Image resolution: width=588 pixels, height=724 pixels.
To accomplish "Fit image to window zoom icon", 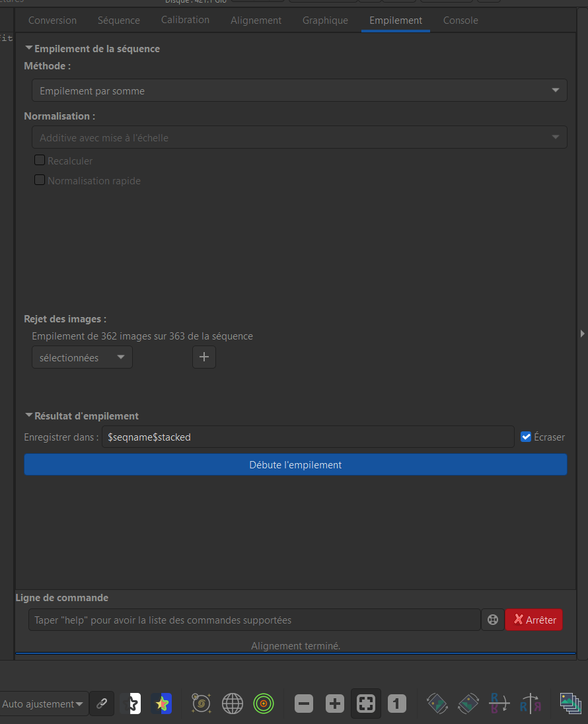I will click(x=366, y=704).
